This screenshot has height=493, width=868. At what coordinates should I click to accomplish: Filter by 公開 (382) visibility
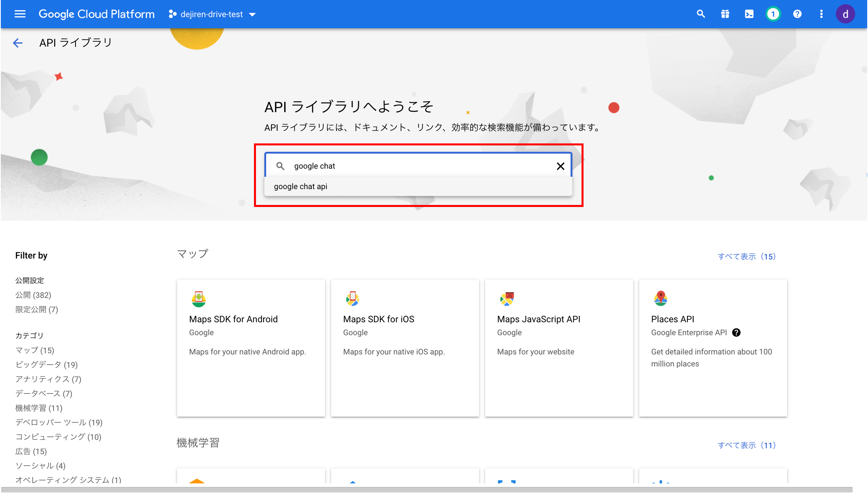click(x=33, y=295)
